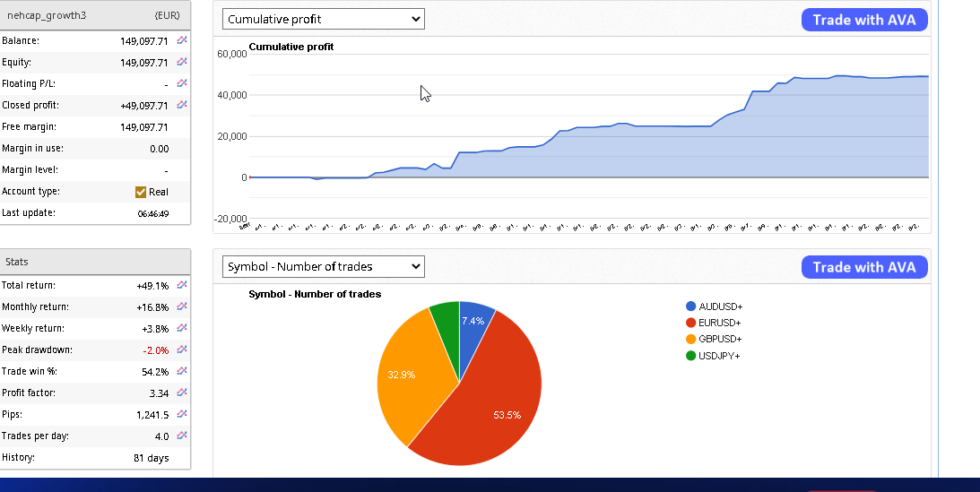Click the Monthly return chart icon

point(182,306)
